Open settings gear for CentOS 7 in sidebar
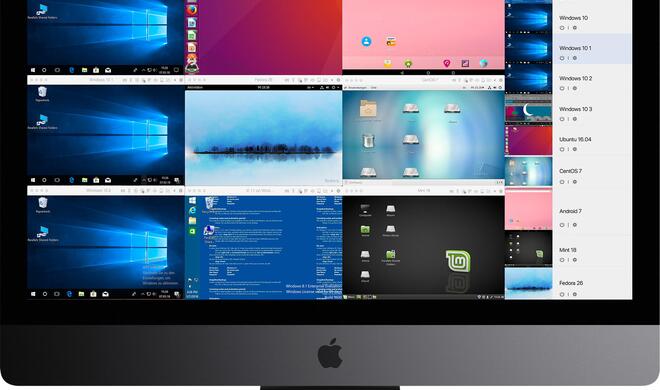Image resolution: width=660 pixels, height=390 pixels. pyautogui.click(x=575, y=182)
